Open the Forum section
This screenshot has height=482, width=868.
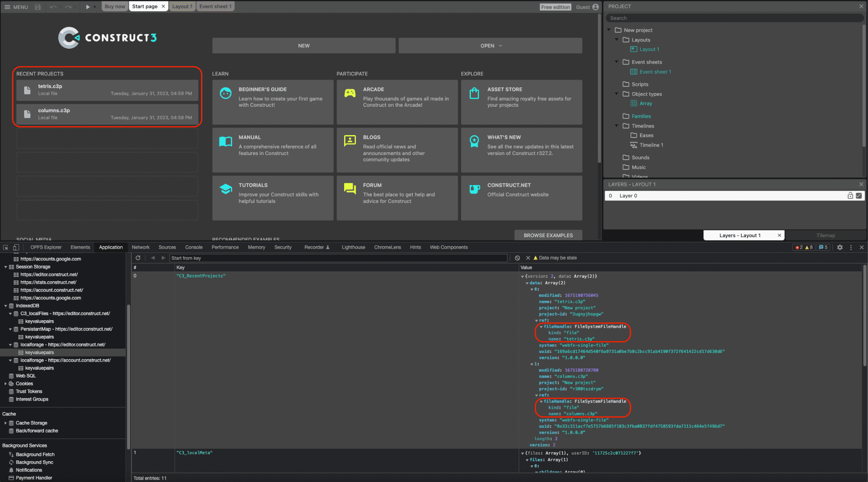click(x=398, y=192)
